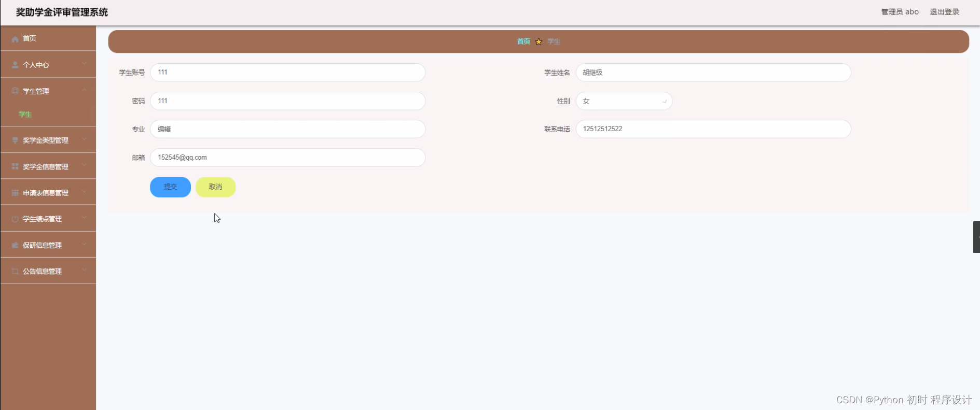Click 退出登录 link in header
Viewport: 980px width, 410px height.
click(x=944, y=12)
